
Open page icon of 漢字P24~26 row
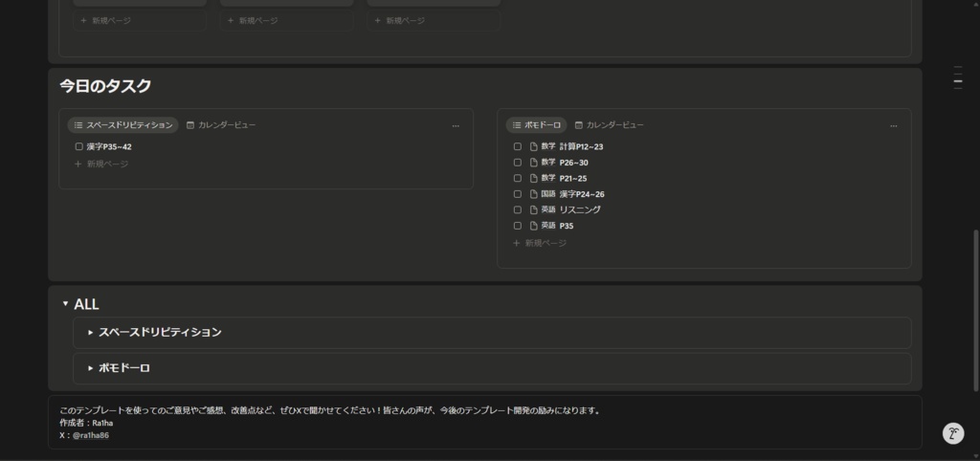click(534, 194)
